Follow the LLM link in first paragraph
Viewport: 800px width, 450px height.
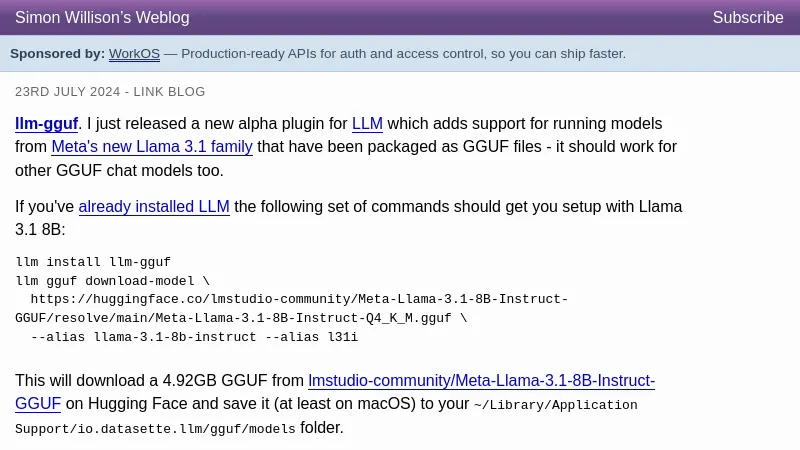(367, 124)
